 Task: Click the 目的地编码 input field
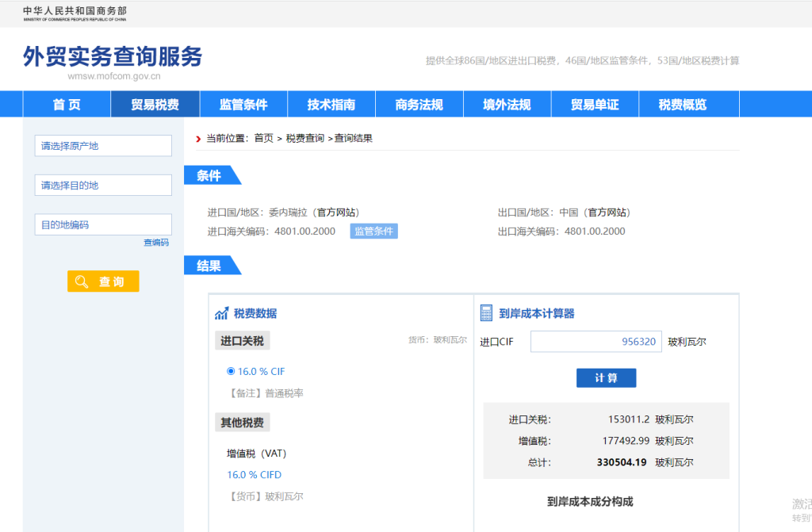(x=103, y=224)
